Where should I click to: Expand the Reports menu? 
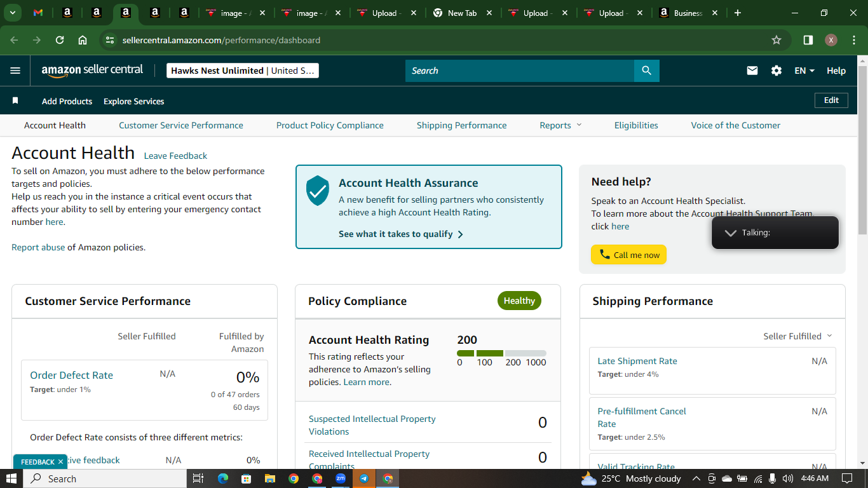point(560,125)
